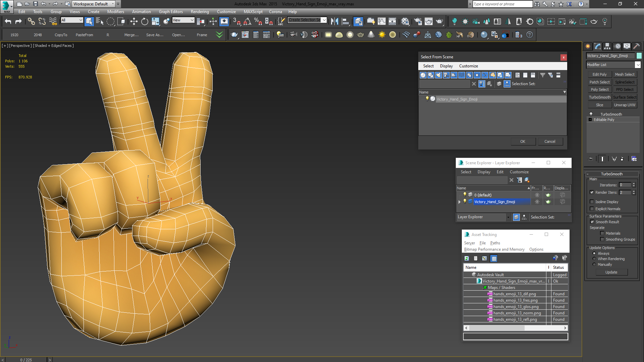Click the grass generator icon
The image size is (644, 362).
click(x=449, y=35)
